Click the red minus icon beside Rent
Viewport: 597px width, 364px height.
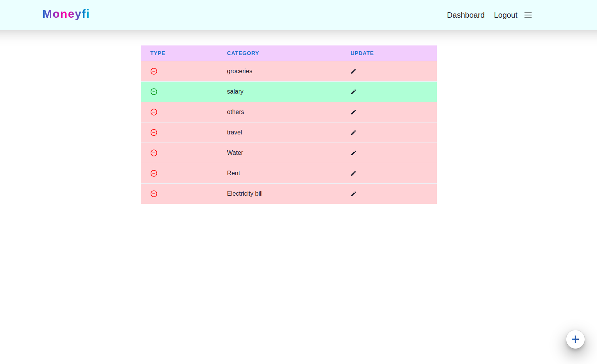tap(154, 173)
